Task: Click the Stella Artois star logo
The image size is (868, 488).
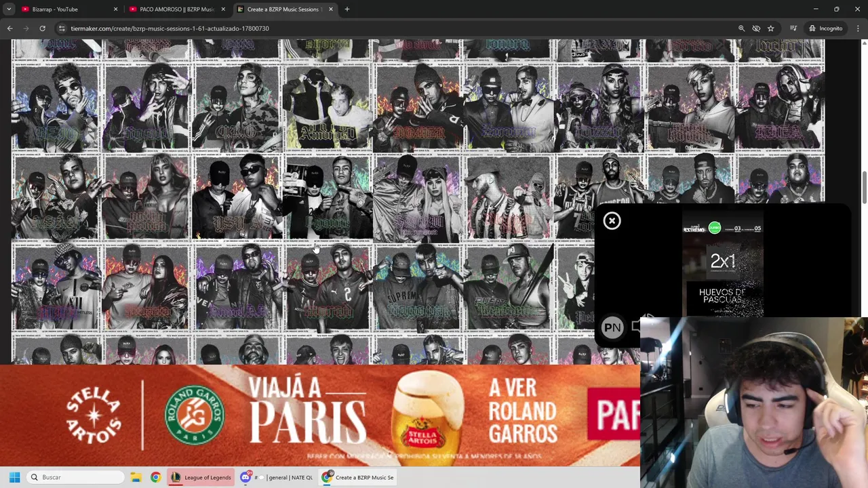Action: 94,415
